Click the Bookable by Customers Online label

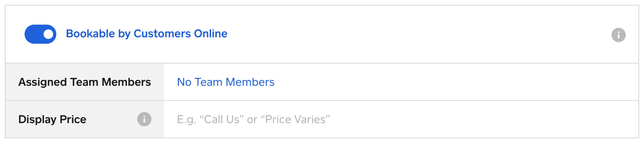tap(147, 34)
